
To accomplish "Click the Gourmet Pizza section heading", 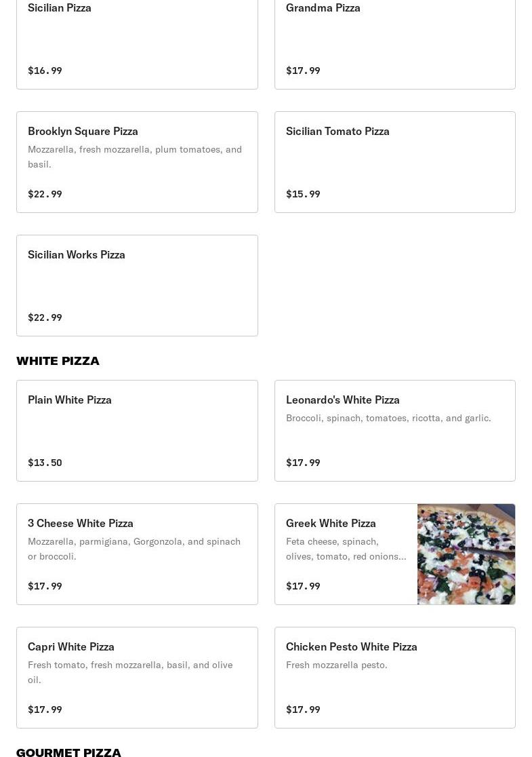I will 68,752.
